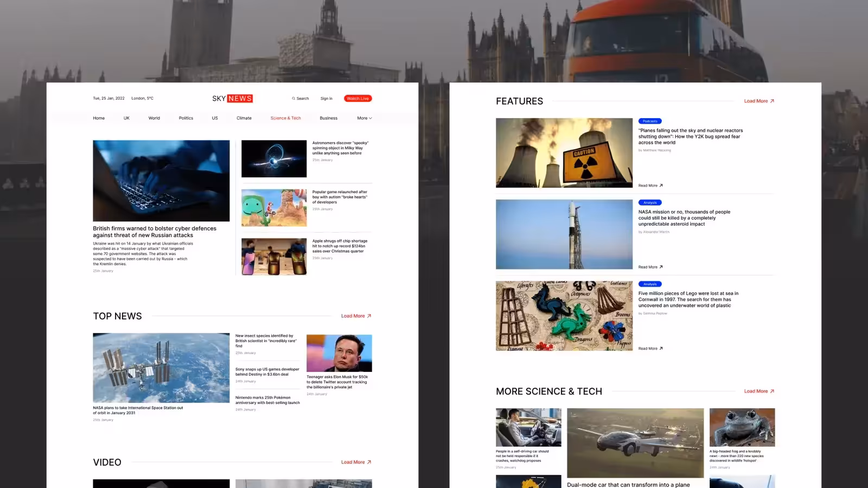The image size is (868, 488).
Task: Click the Sky News logo
Action: click(x=232, y=98)
